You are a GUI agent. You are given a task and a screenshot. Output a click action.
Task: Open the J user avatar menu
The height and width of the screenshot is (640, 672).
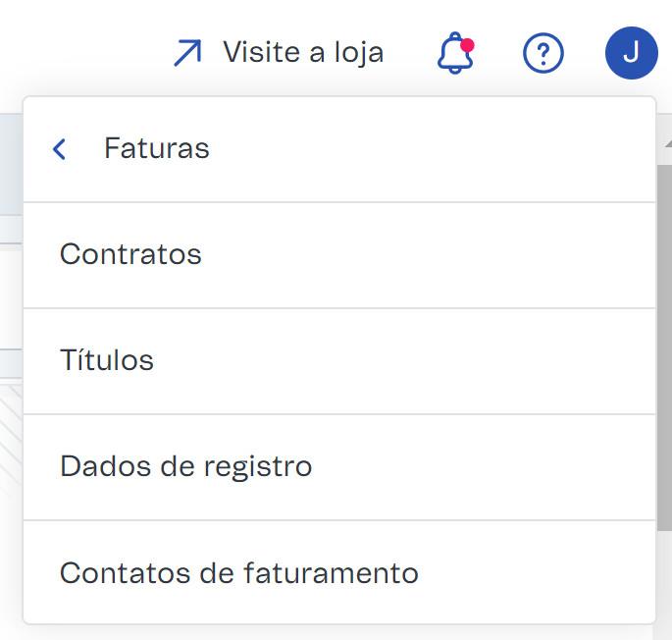pyautogui.click(x=631, y=53)
